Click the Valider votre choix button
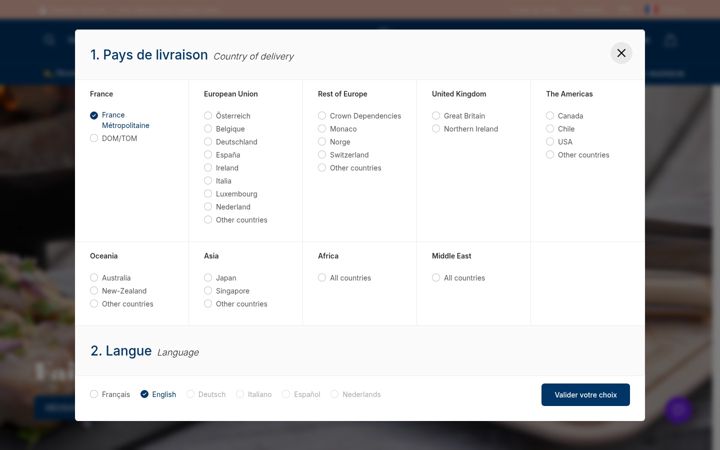 (x=585, y=395)
